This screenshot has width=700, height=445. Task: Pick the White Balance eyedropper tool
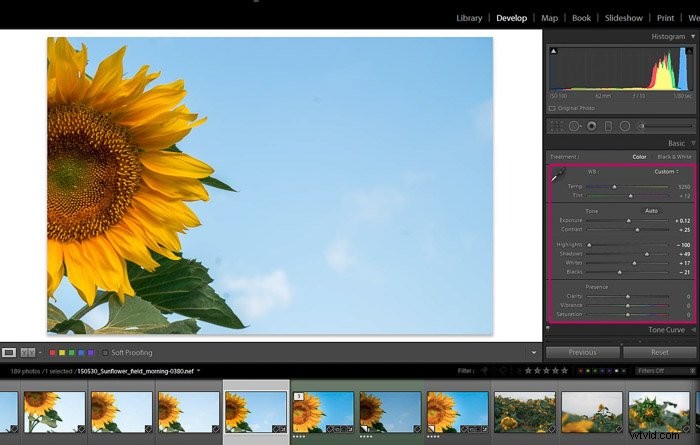558,175
